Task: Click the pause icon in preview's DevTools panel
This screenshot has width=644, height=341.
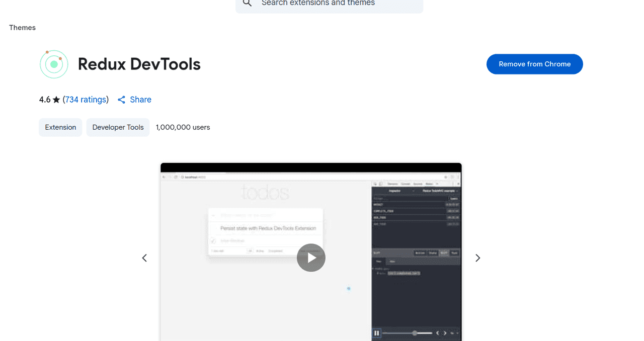Action: 376,333
